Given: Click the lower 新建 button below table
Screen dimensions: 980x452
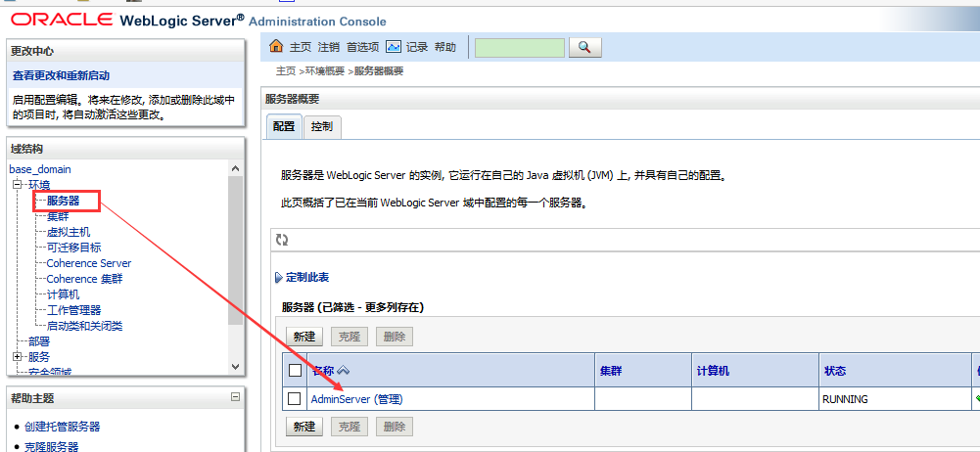Looking at the screenshot, I should coord(303,427).
